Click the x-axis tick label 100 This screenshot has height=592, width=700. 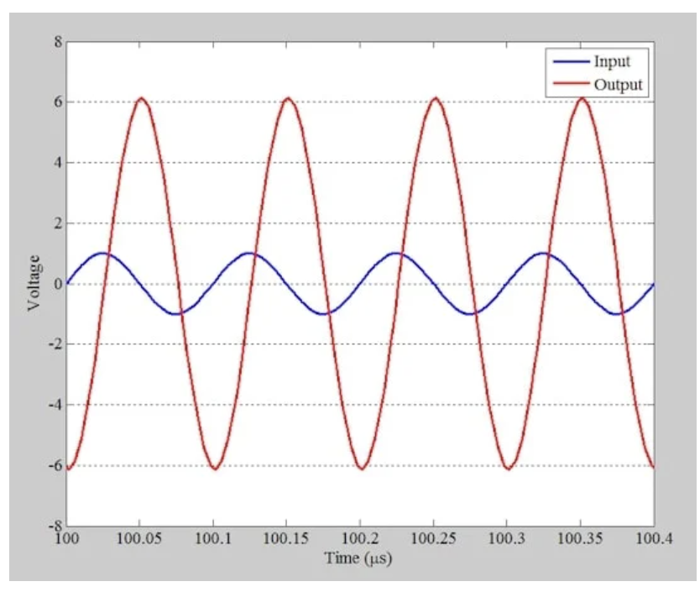(67, 539)
